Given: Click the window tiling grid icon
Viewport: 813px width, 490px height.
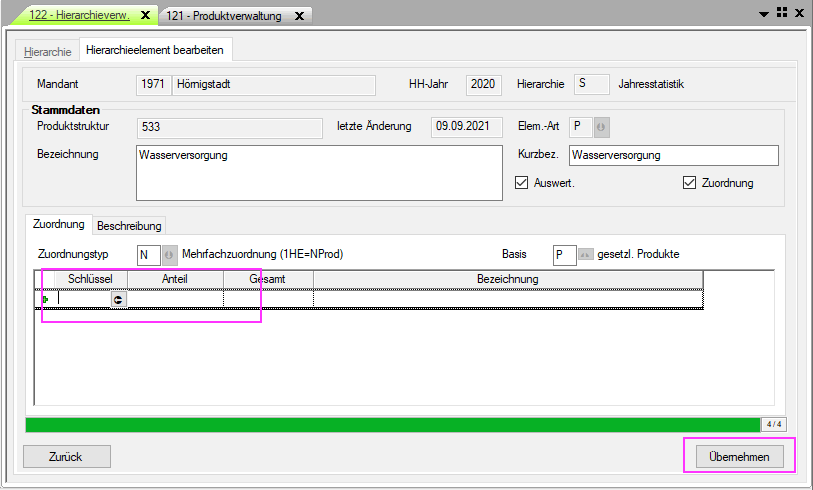Looking at the screenshot, I should (x=781, y=13).
